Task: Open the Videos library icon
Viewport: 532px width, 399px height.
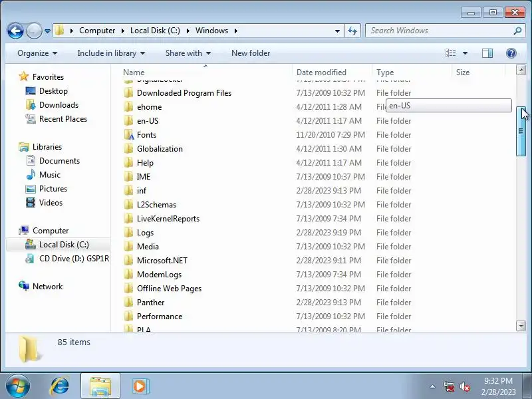Action: pos(31,203)
